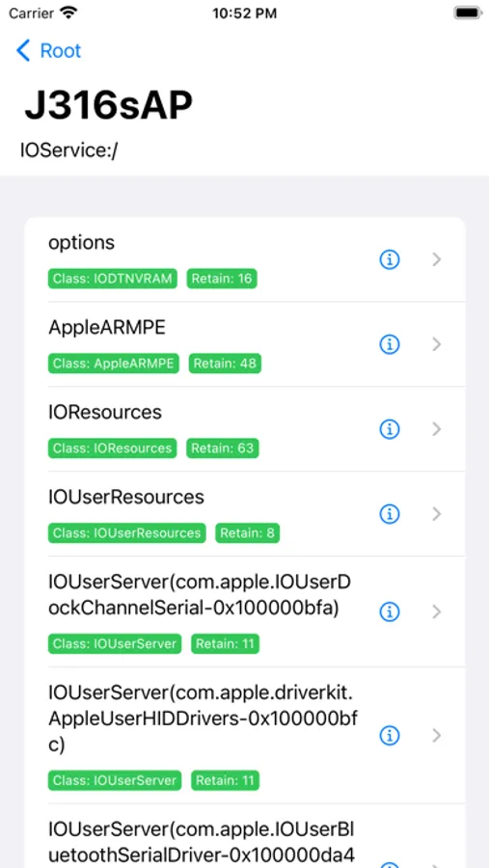The image size is (489, 868).
Task: Tap the Retain: 48 tag
Action: click(x=225, y=364)
